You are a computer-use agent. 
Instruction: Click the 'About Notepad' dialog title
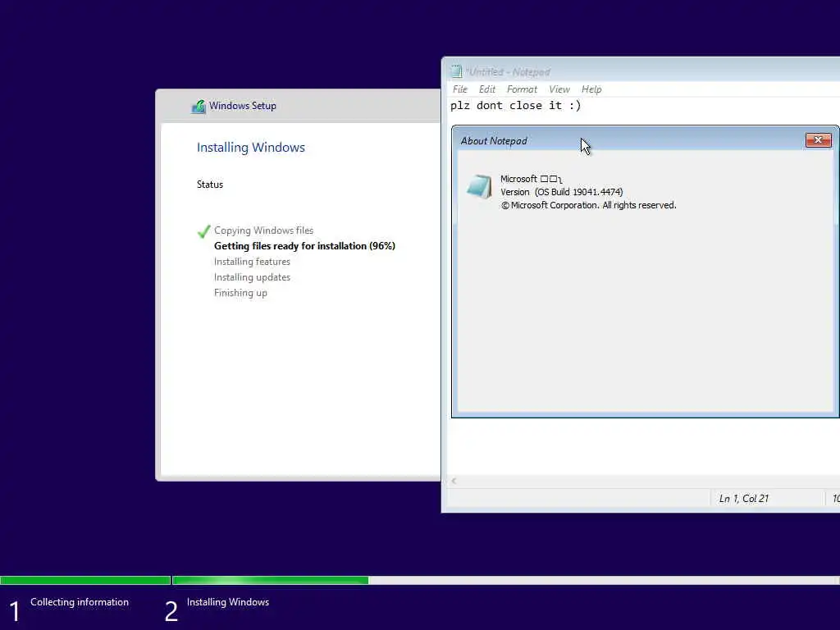[493, 141]
